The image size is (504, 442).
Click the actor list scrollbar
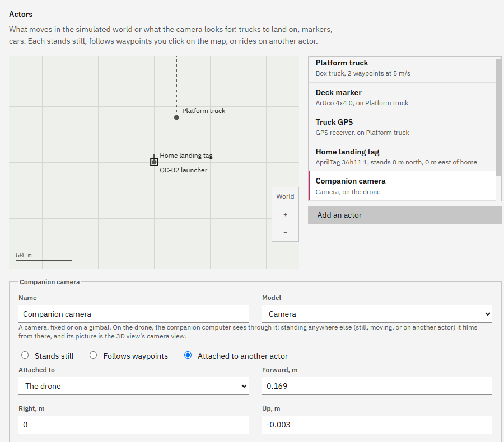498,117
